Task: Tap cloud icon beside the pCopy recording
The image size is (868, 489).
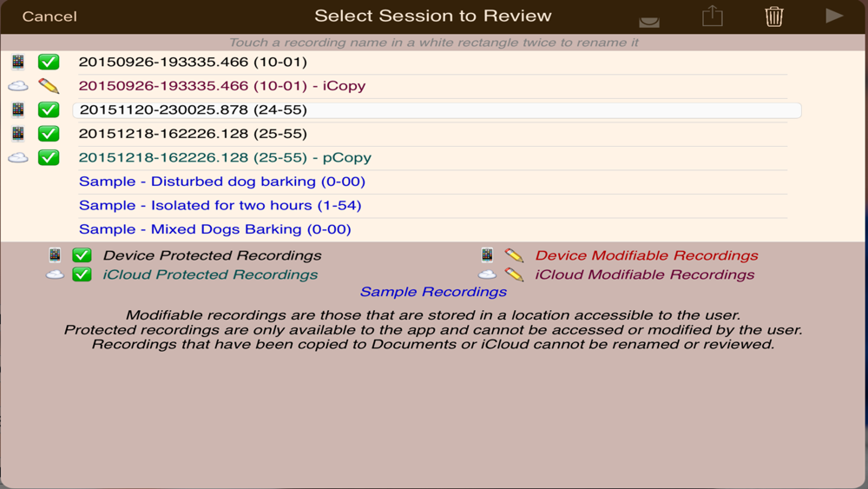Action: [18, 158]
